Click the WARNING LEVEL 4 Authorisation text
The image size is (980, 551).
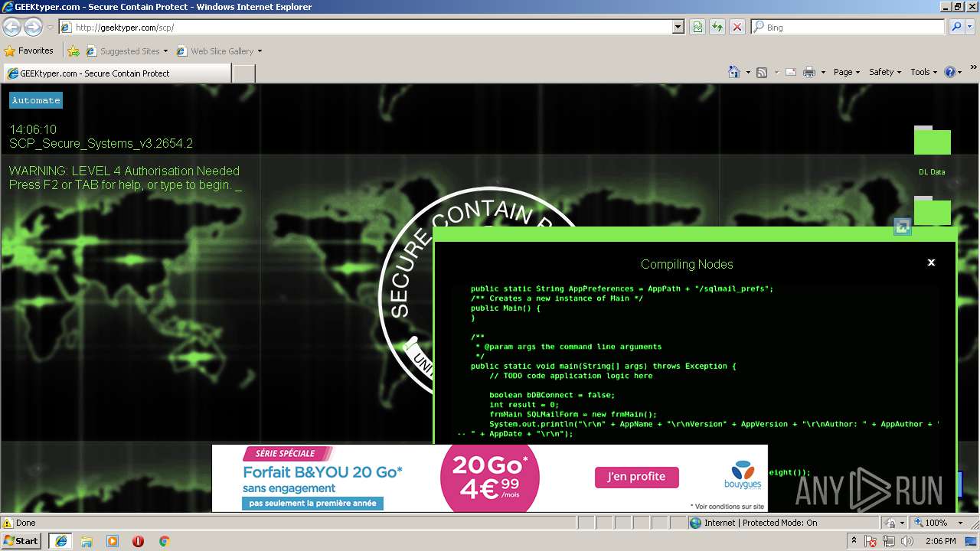pyautogui.click(x=125, y=171)
